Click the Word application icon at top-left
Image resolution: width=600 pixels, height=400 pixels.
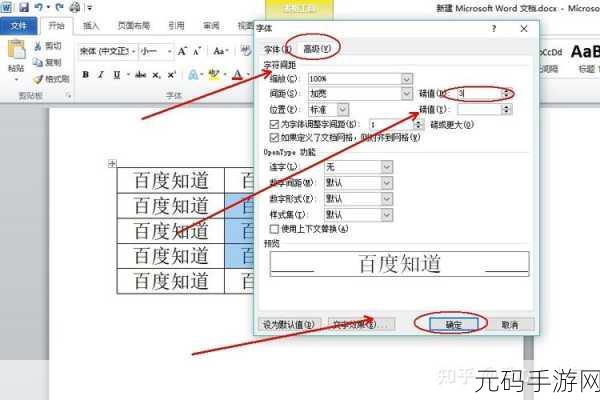pos(6,7)
